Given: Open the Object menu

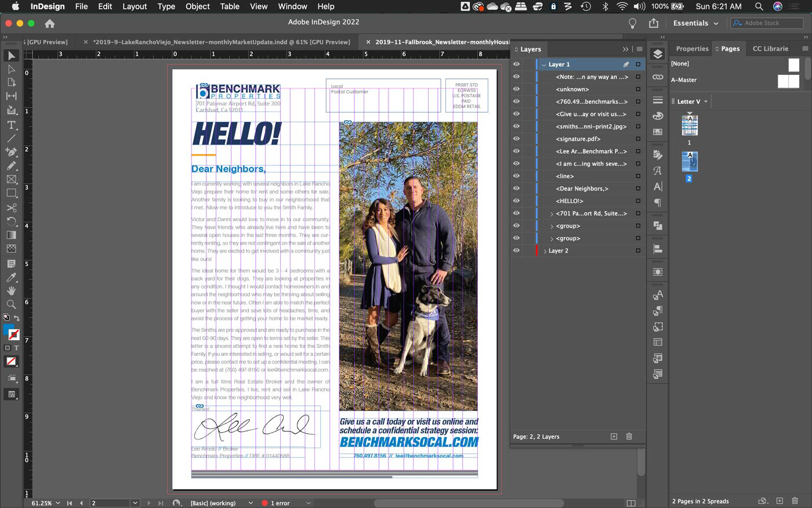Looking at the screenshot, I should (x=197, y=6).
